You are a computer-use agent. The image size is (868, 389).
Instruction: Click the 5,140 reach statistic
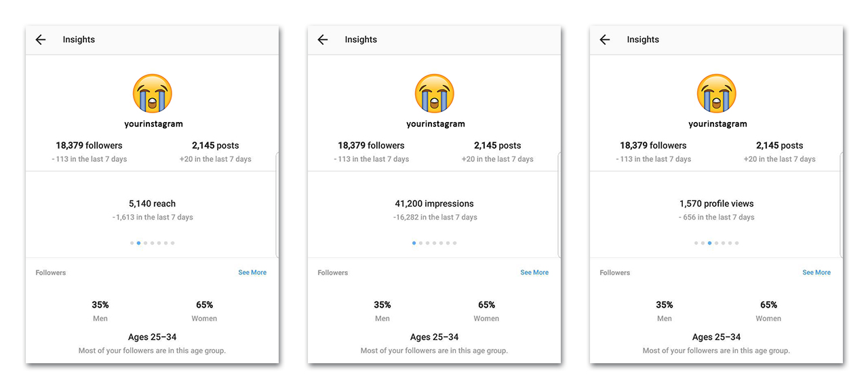coord(153,203)
